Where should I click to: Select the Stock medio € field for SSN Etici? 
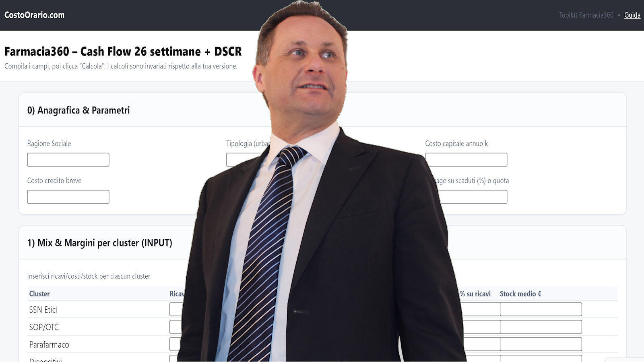tap(541, 309)
